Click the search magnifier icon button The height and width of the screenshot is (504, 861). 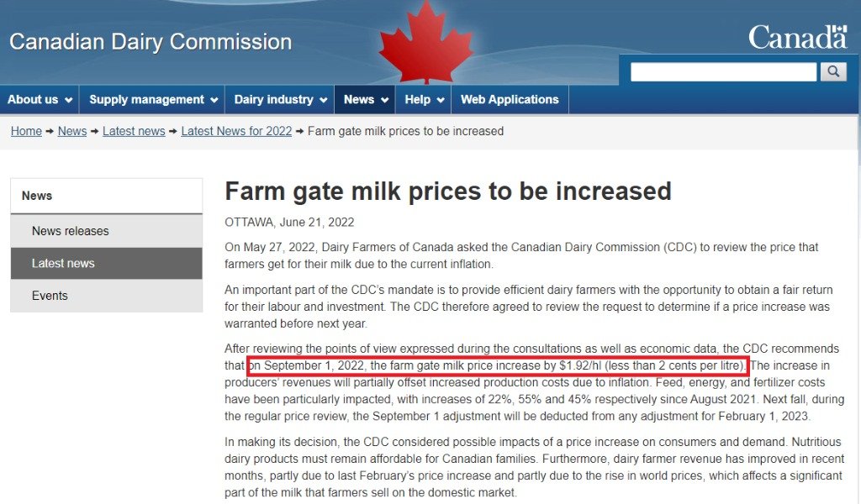[x=833, y=71]
